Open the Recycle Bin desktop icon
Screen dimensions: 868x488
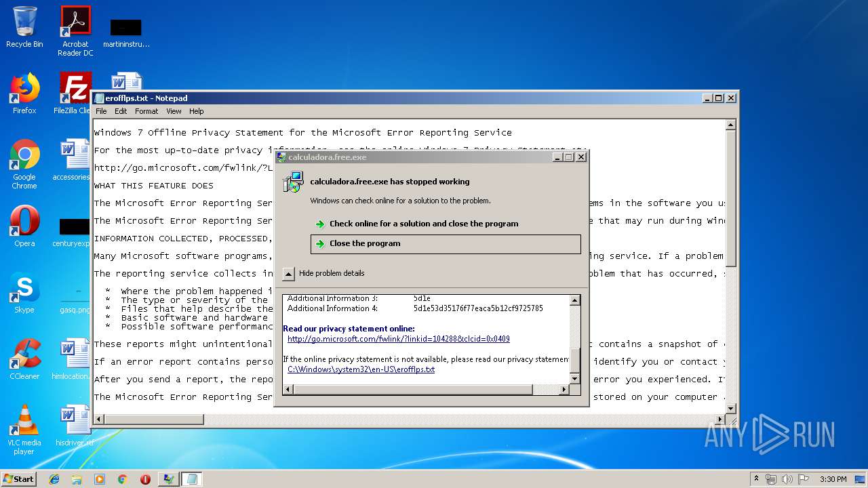click(24, 27)
